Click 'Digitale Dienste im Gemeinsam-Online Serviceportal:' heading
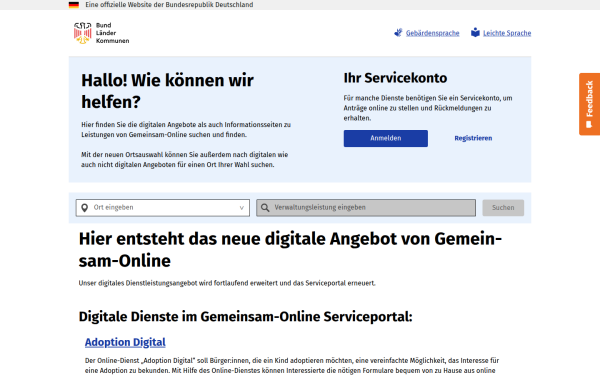The height and width of the screenshot is (375, 600). tap(246, 317)
